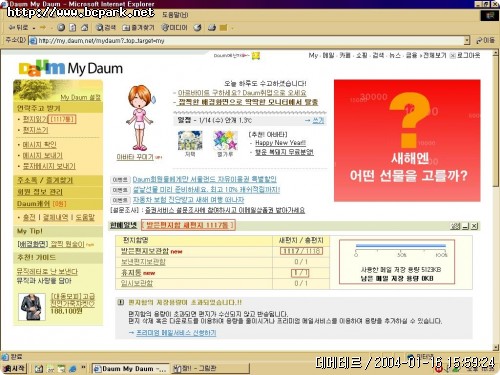Viewport: 500px width, 375px height.
Task: Open 편지쓰기 link in the sidebar
Action: click(x=35, y=130)
